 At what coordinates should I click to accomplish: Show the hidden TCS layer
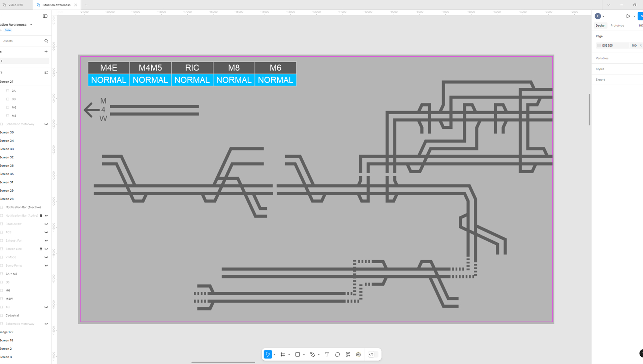pos(46,232)
